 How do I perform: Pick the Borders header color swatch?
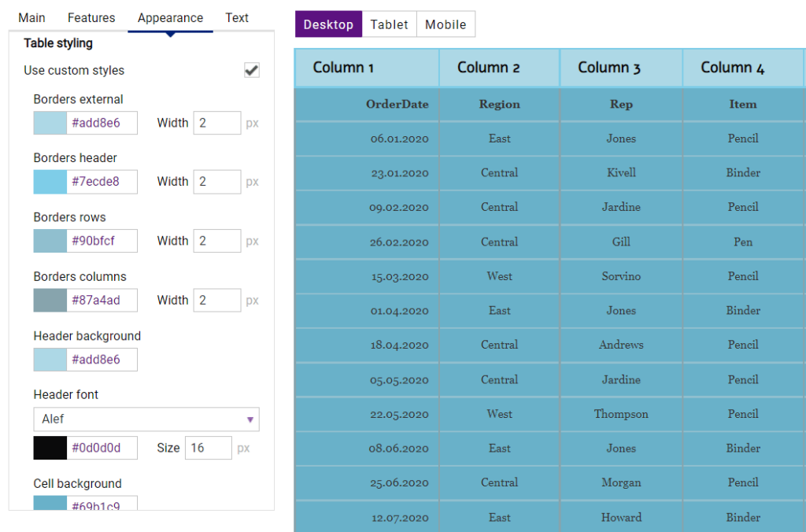click(x=50, y=182)
